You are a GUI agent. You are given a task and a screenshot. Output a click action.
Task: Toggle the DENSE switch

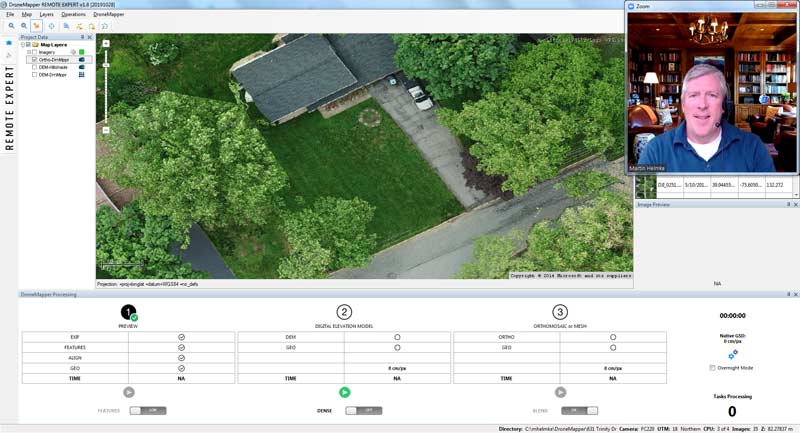point(364,410)
